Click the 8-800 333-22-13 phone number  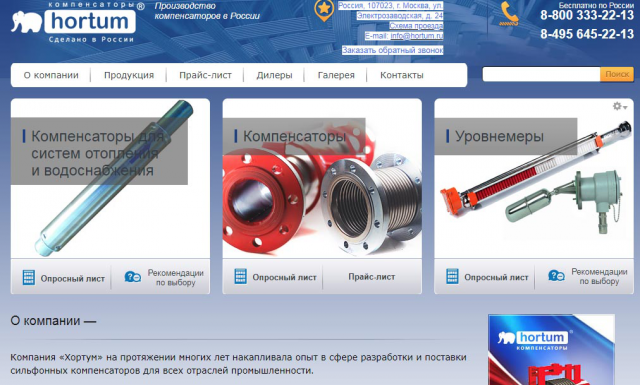[x=587, y=16]
